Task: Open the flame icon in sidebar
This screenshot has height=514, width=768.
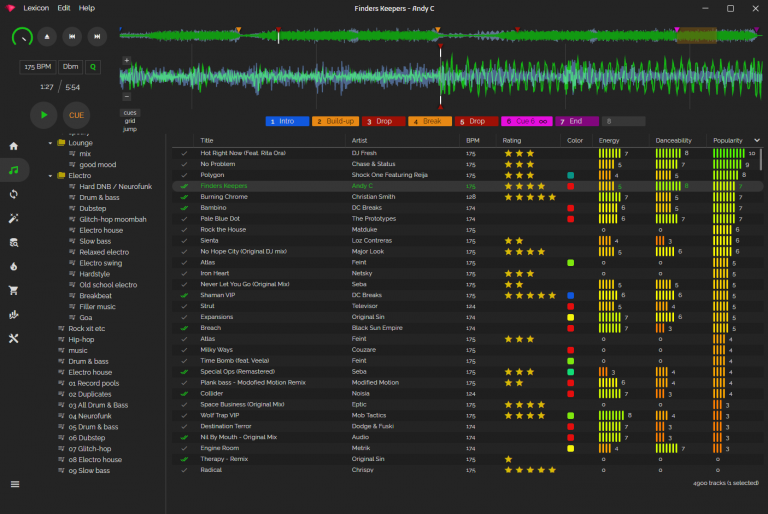Action: pyautogui.click(x=14, y=266)
